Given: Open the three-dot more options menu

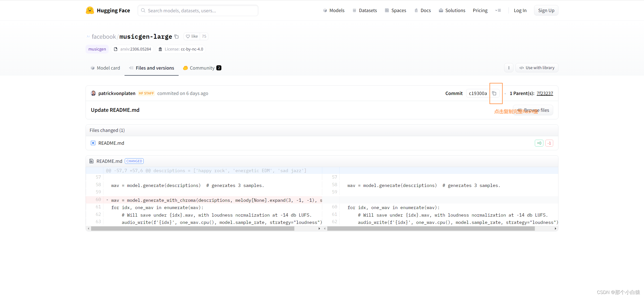Looking at the screenshot, I should click(509, 68).
